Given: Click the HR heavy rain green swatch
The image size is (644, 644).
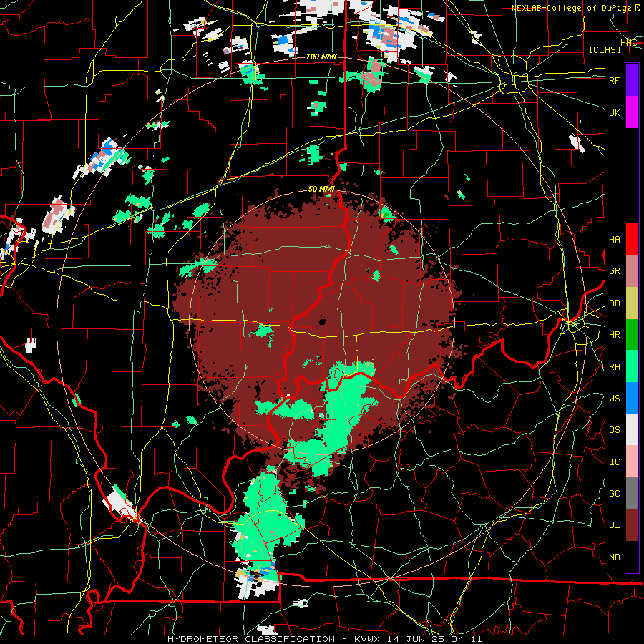Looking at the screenshot, I should point(632,335).
